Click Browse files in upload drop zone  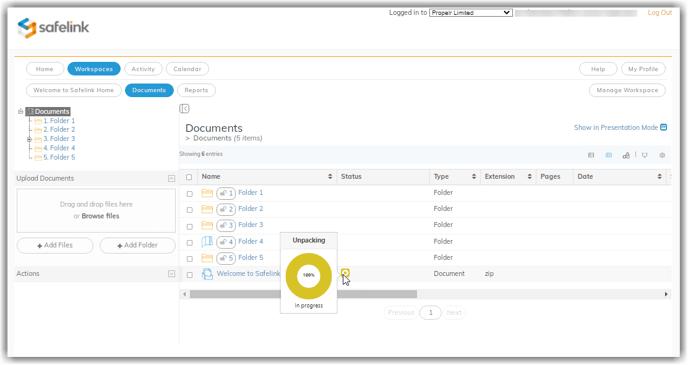[x=100, y=216]
